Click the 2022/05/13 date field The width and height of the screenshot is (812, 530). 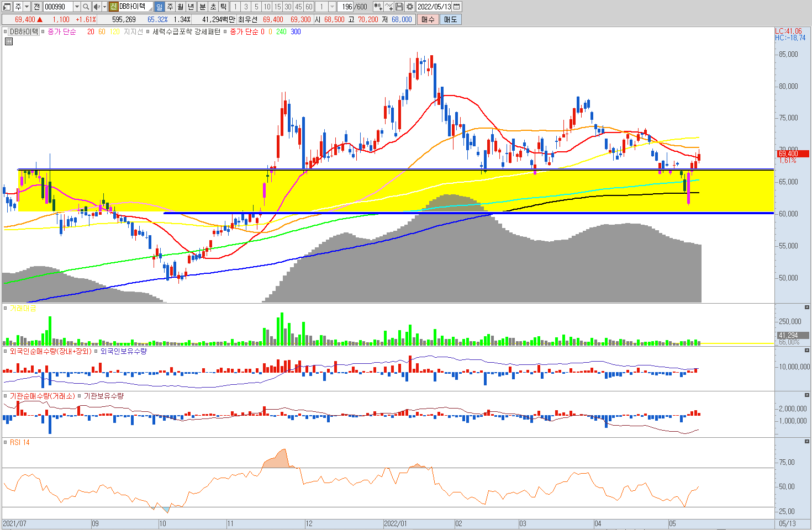click(434, 7)
